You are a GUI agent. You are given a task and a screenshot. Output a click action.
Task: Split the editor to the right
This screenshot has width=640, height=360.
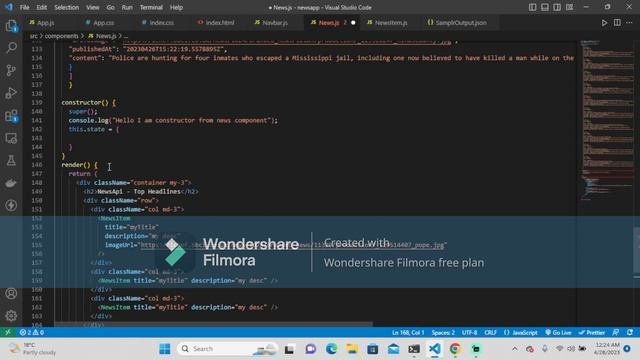pos(617,23)
